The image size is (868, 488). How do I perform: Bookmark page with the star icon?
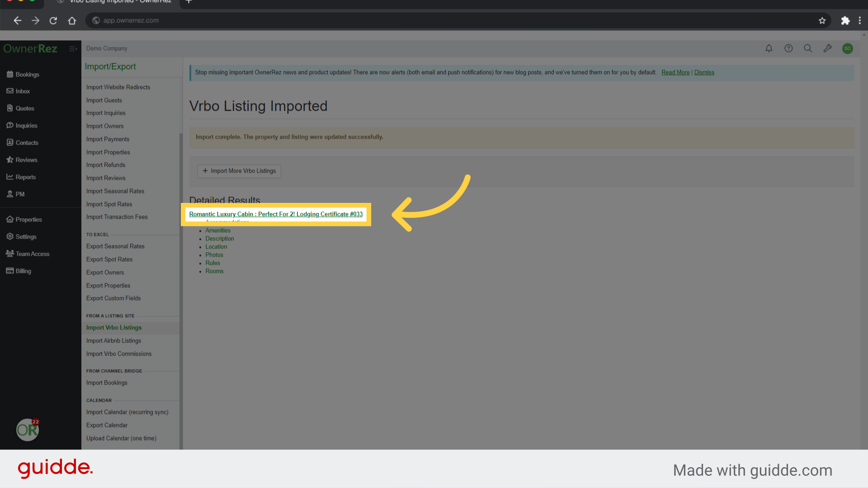(822, 20)
